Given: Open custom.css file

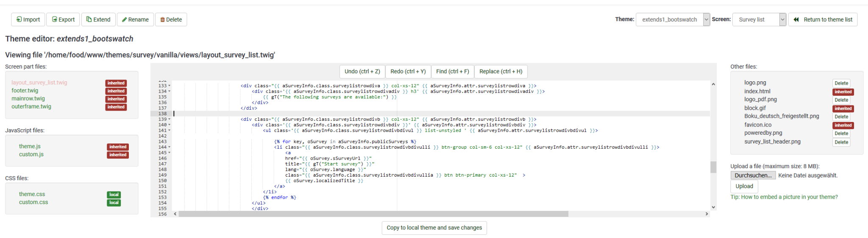Looking at the screenshot, I should pos(33,202).
